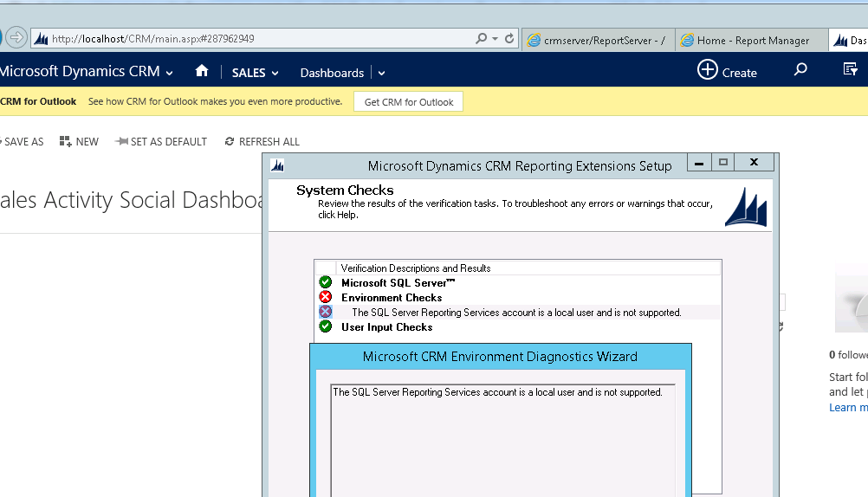868x497 pixels.
Task: Click REFRESH ALL command
Action: [x=262, y=142]
